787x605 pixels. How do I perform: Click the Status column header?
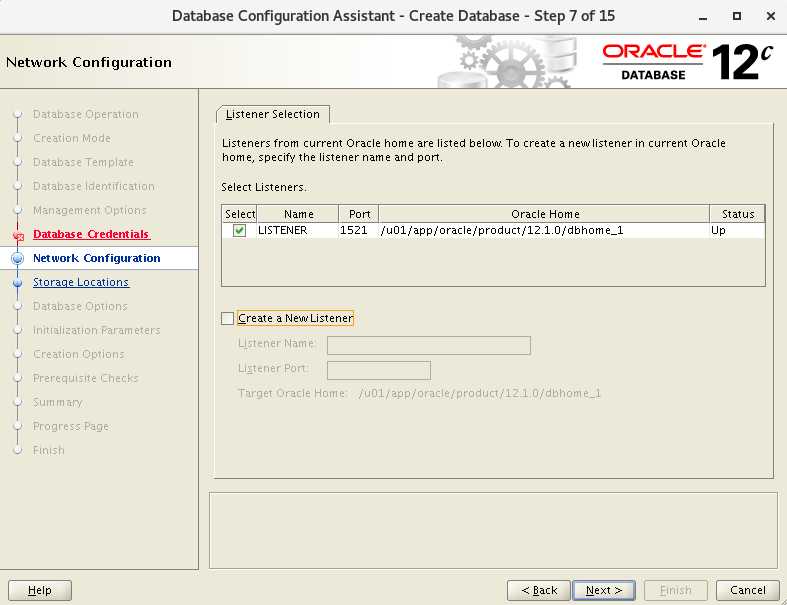737,214
